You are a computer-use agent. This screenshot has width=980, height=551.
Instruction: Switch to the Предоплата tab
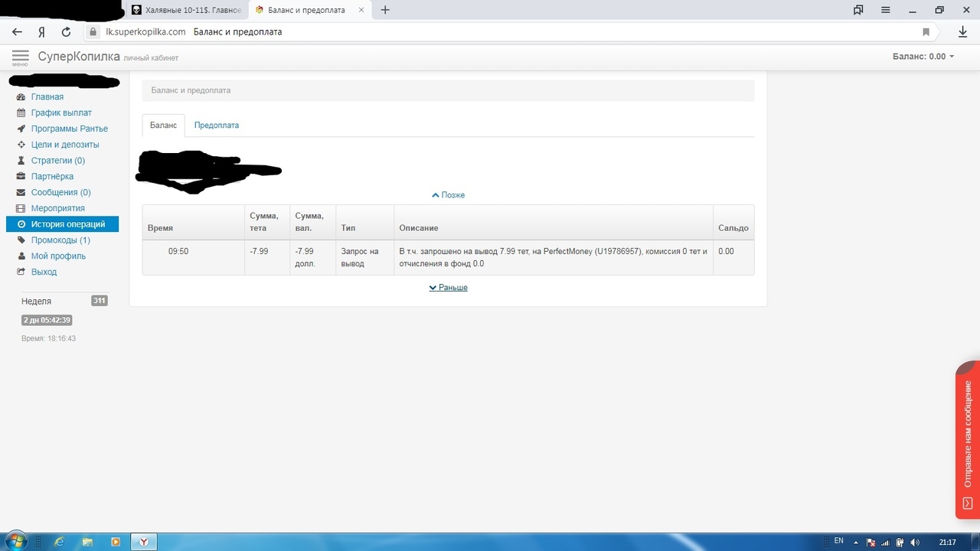point(216,126)
